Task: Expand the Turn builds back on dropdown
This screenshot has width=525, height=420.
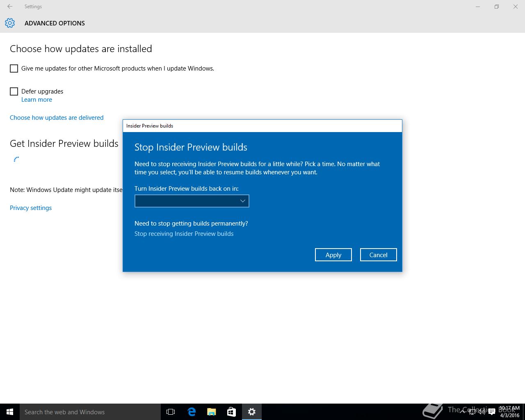Action: click(x=192, y=201)
